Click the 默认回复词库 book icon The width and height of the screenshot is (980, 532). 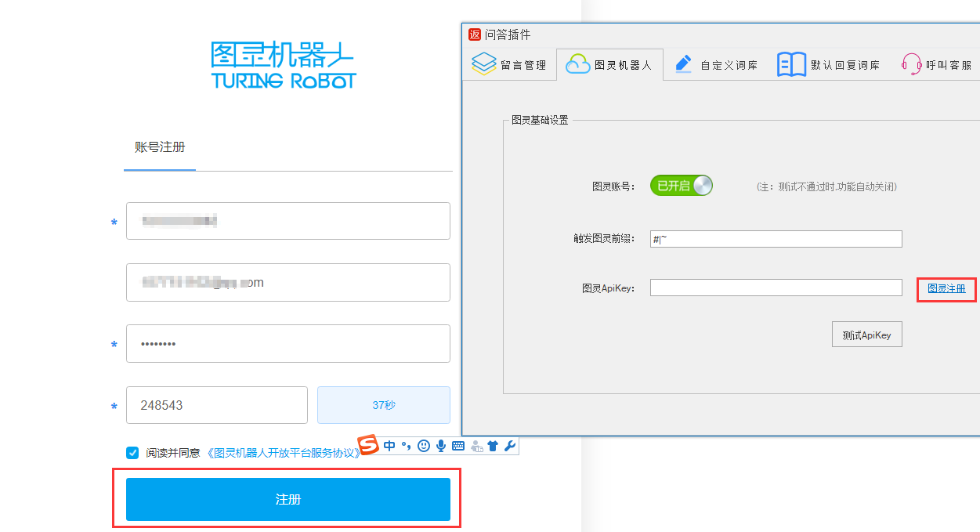[791, 64]
